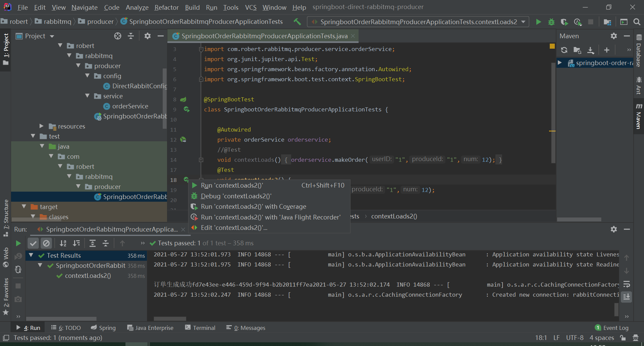Open the Analyze menu
The width and height of the screenshot is (644, 346).
(x=137, y=7)
